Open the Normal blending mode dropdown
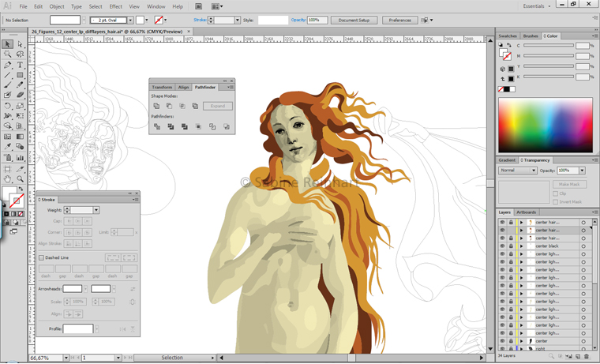 [518, 171]
